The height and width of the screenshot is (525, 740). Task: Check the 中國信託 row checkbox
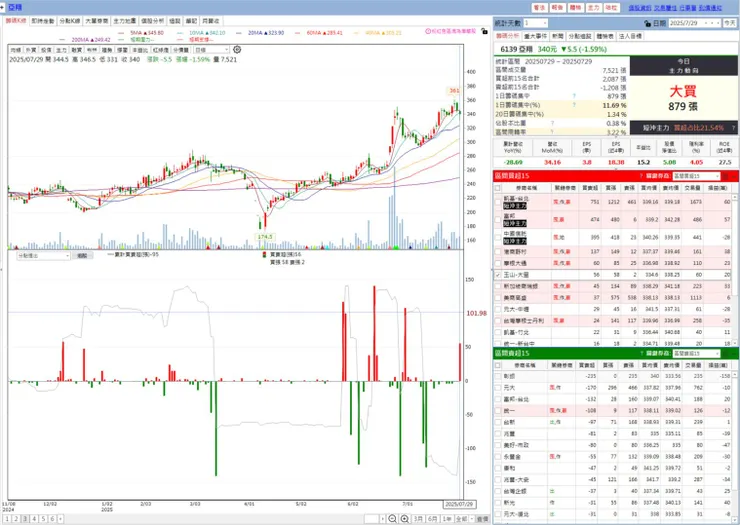coord(498,237)
